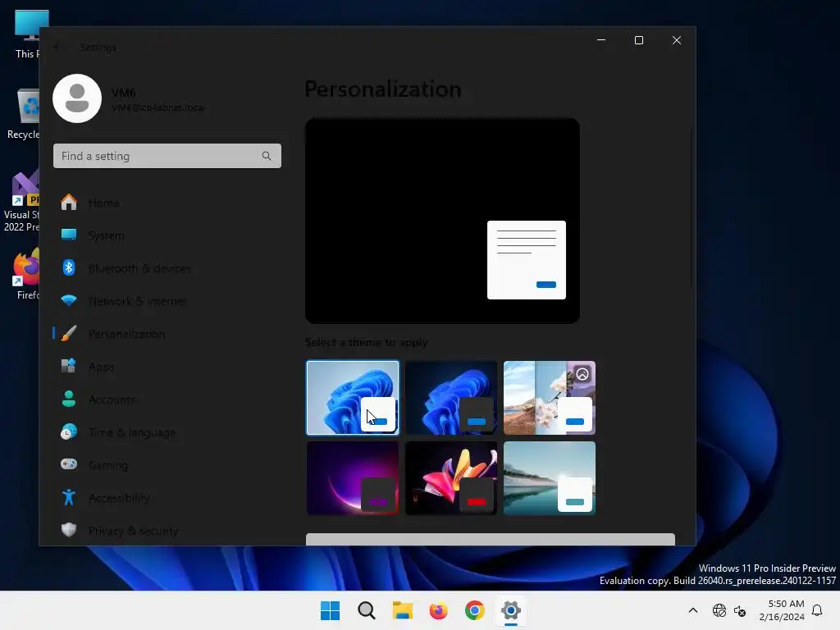Click the Time & language clock icon
The height and width of the screenshot is (630, 840).
click(x=69, y=431)
